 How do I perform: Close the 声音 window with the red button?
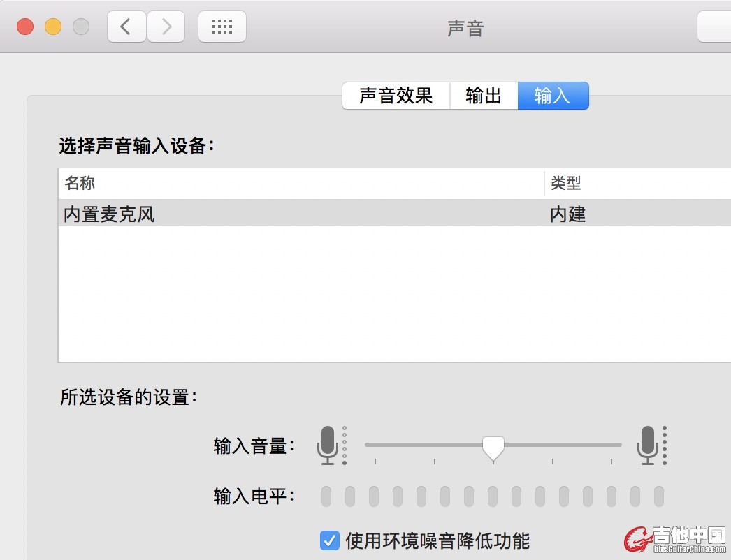tap(26, 27)
